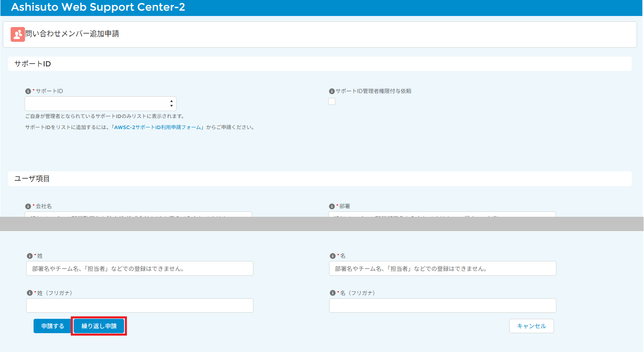
Task: Focus the 名 text field
Action: pos(442,269)
